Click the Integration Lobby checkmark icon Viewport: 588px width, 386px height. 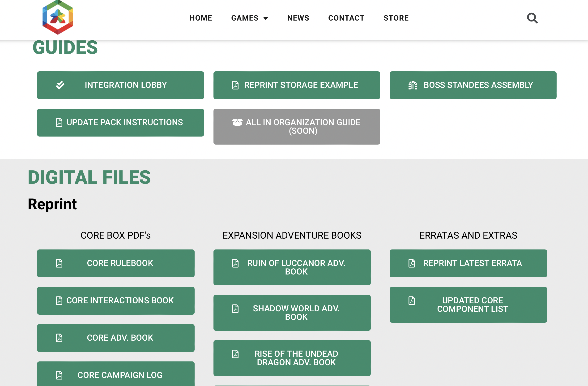pos(60,85)
